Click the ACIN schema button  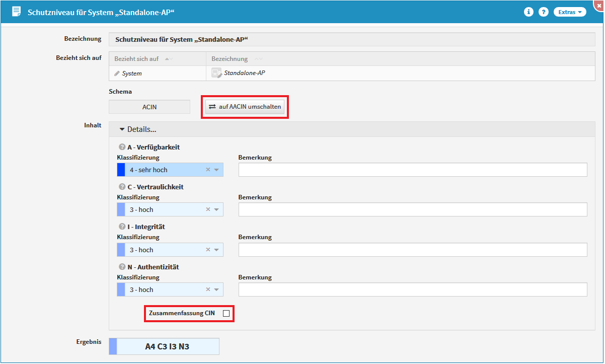tap(149, 107)
